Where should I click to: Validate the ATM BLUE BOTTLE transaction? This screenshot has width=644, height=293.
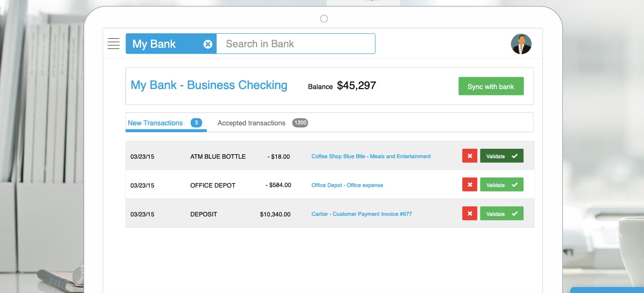click(x=502, y=156)
